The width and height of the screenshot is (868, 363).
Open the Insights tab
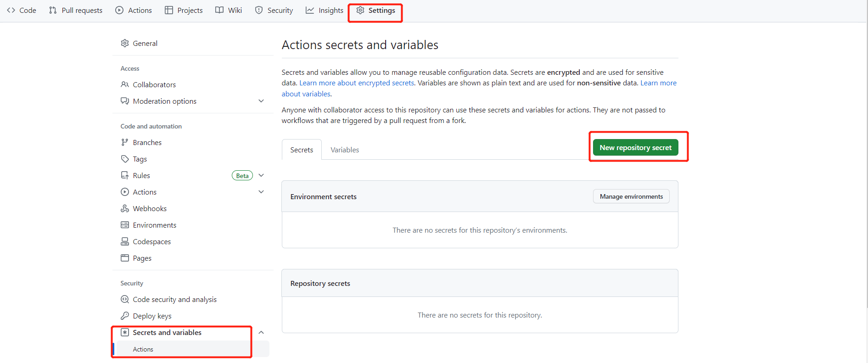pos(325,10)
